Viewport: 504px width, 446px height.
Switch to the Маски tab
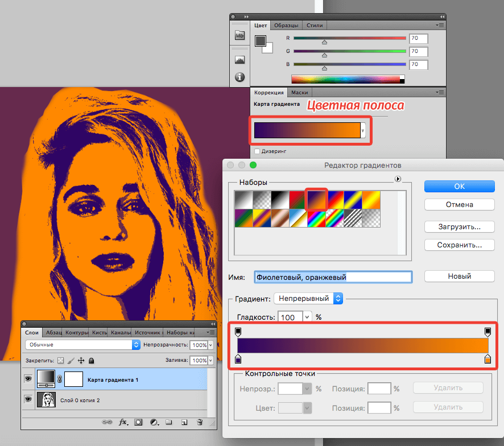[299, 92]
